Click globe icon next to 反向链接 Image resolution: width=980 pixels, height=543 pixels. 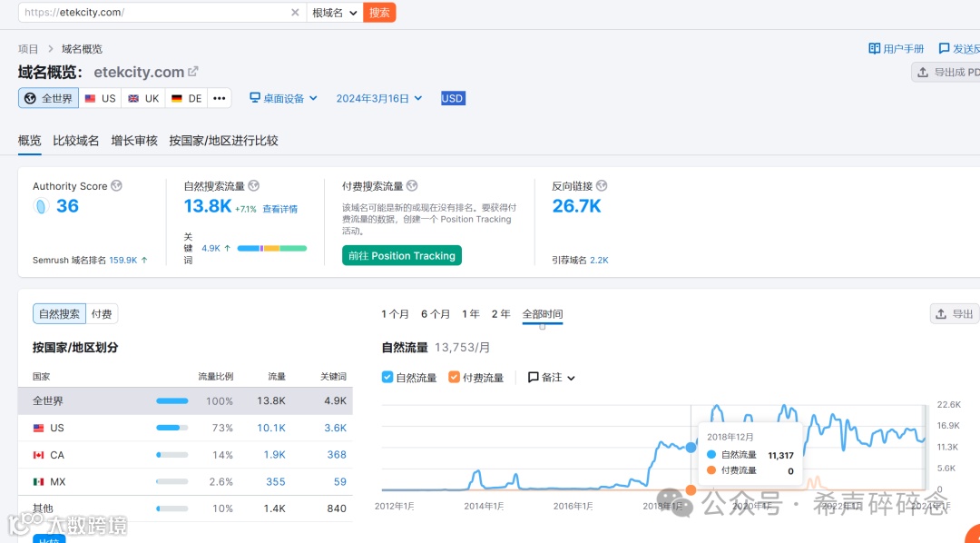tap(602, 186)
